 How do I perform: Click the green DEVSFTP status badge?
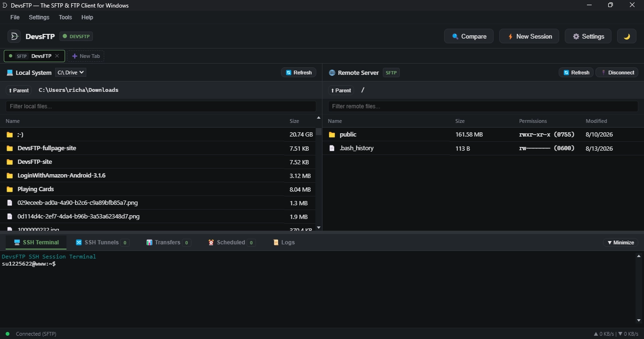pos(76,36)
